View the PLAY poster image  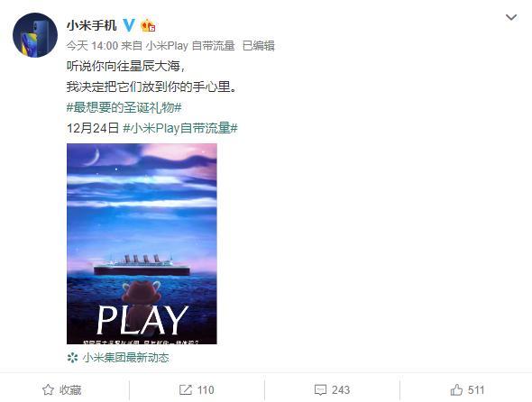(x=142, y=243)
